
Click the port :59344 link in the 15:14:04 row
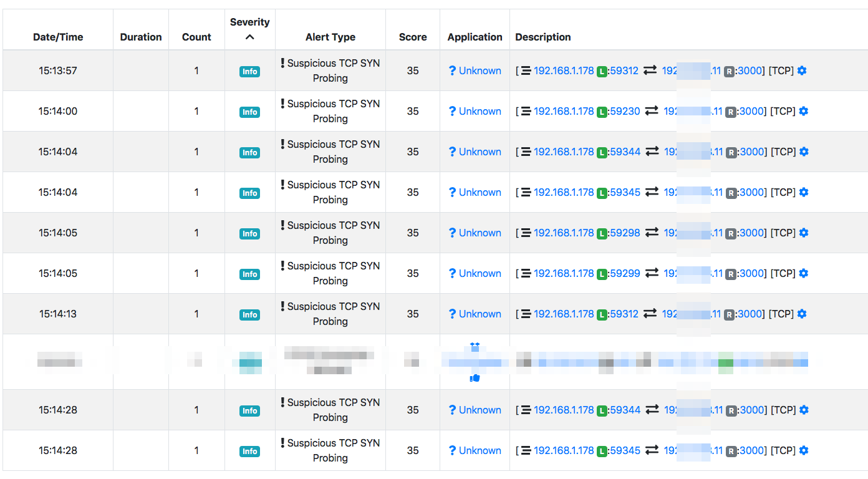[624, 152]
